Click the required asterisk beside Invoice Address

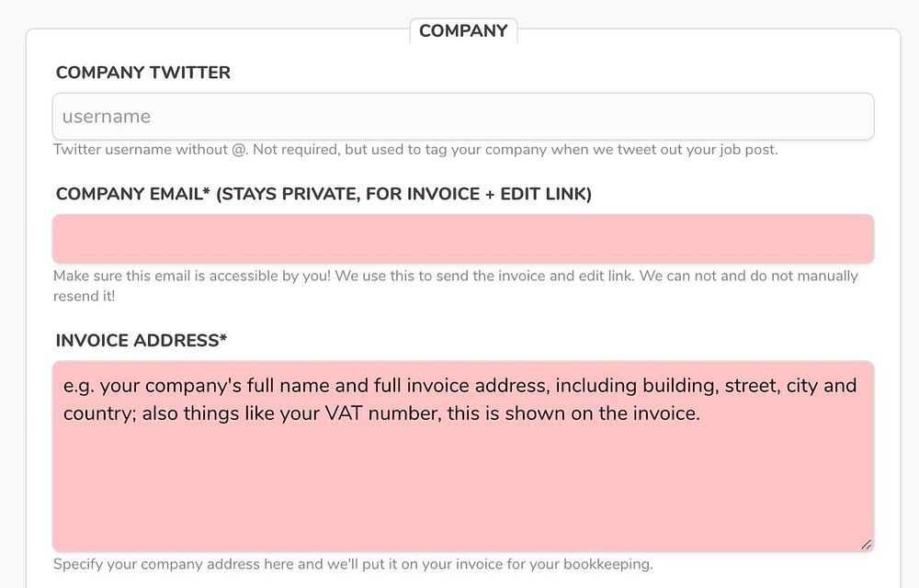click(223, 340)
